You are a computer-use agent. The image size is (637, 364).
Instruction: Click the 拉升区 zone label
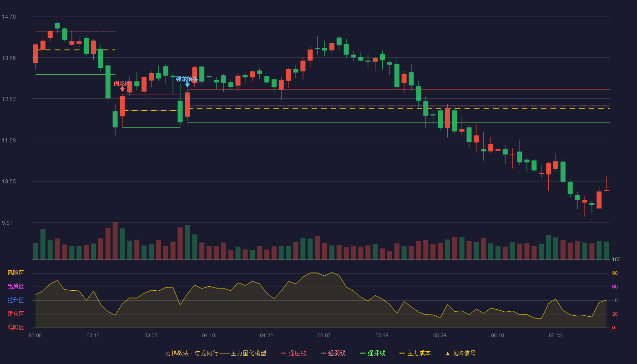(15, 300)
